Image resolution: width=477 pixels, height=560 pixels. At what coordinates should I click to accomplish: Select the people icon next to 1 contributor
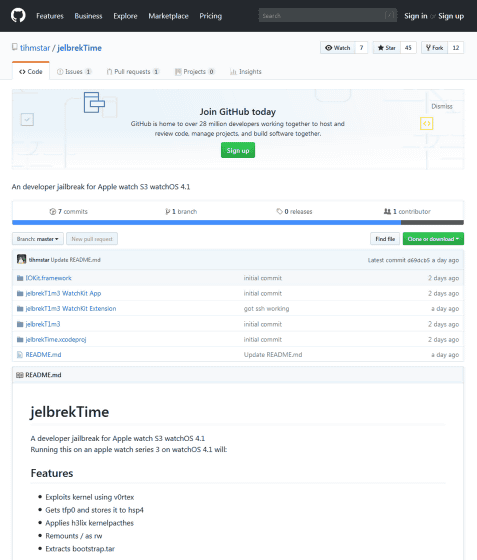(x=387, y=211)
